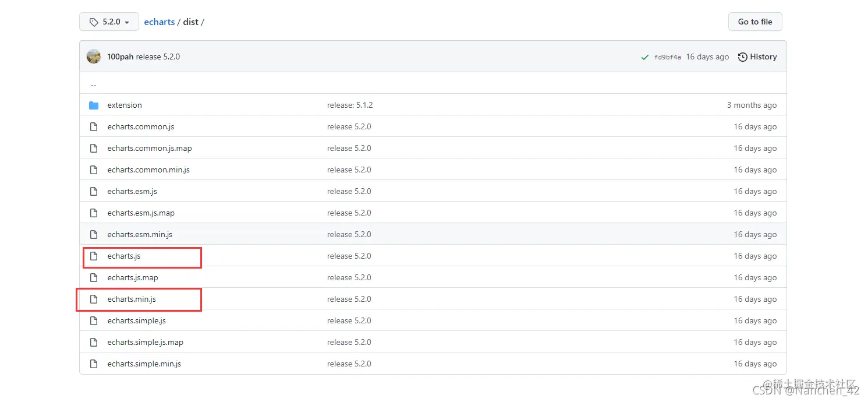Image resolution: width=868 pixels, height=402 pixels.
Task: Open the release 5.2.0 commit message for echarts.common.js
Action: (349, 126)
